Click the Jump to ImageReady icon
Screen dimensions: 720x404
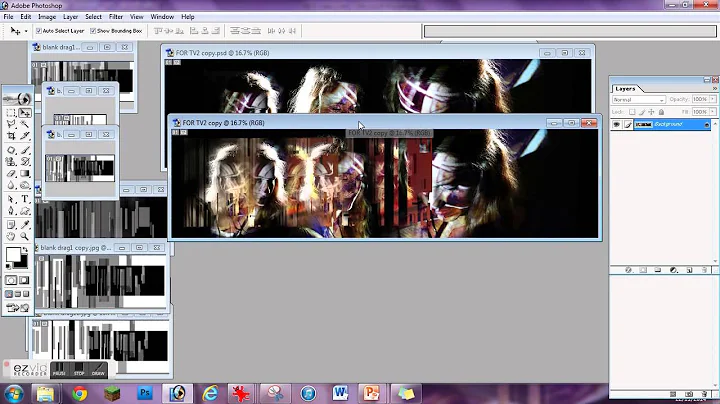tap(18, 308)
